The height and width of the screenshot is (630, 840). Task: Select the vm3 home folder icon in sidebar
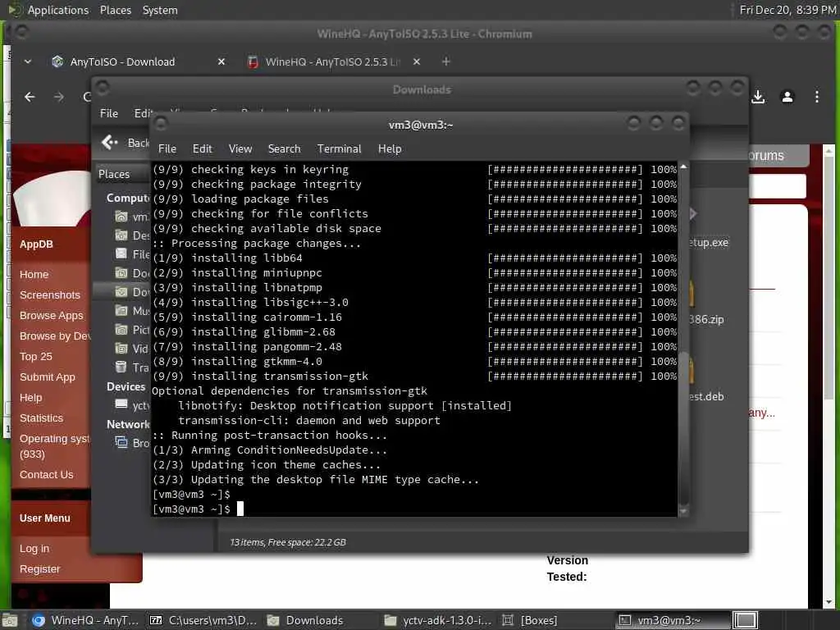coord(121,217)
